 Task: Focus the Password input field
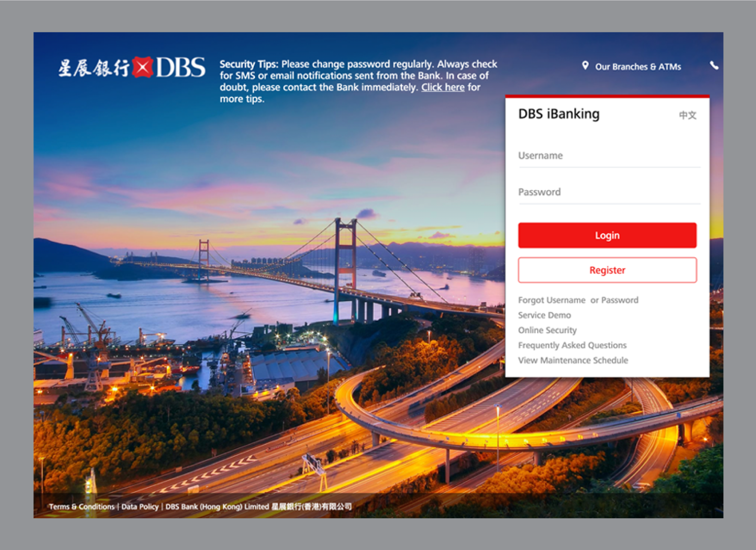click(608, 192)
